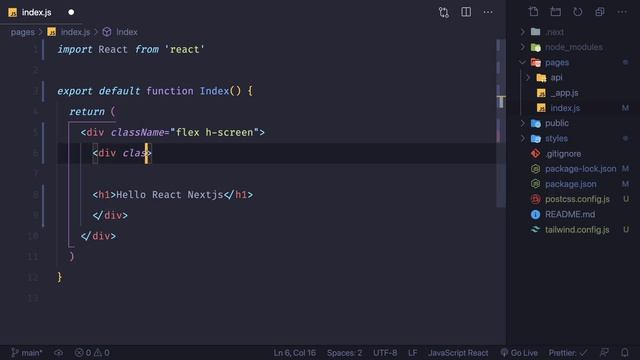Viewport: 640px width, 360px height.
Task: Open tailwind.config.js file
Action: tap(576, 230)
